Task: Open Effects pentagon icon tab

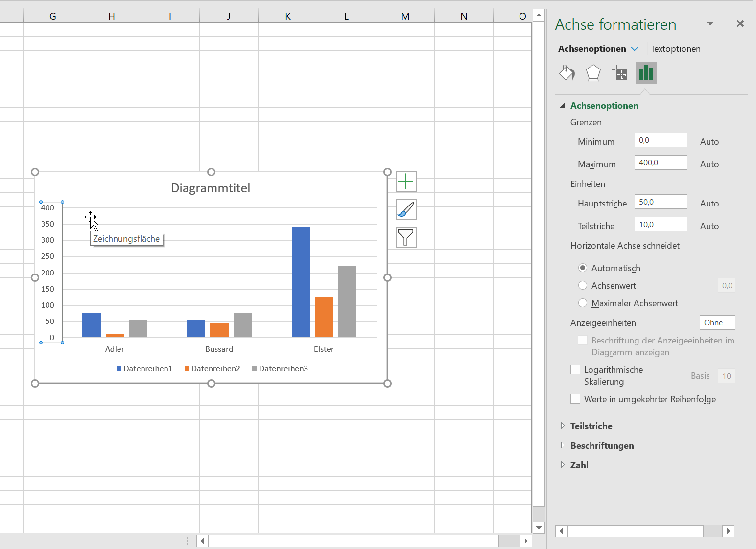Action: [x=593, y=73]
